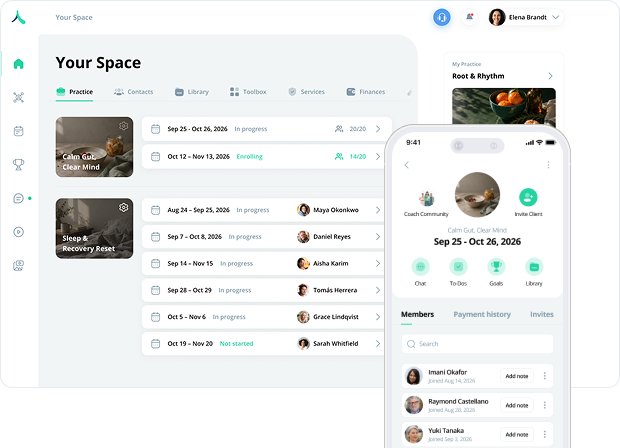Open three-dot menu for Raymond Castellano

coord(544,405)
